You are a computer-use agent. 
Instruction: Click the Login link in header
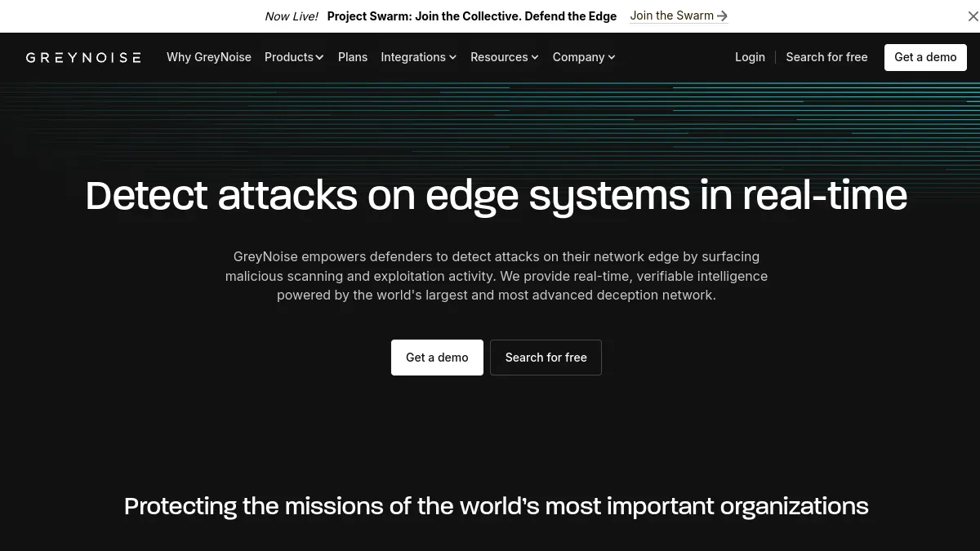pos(750,57)
